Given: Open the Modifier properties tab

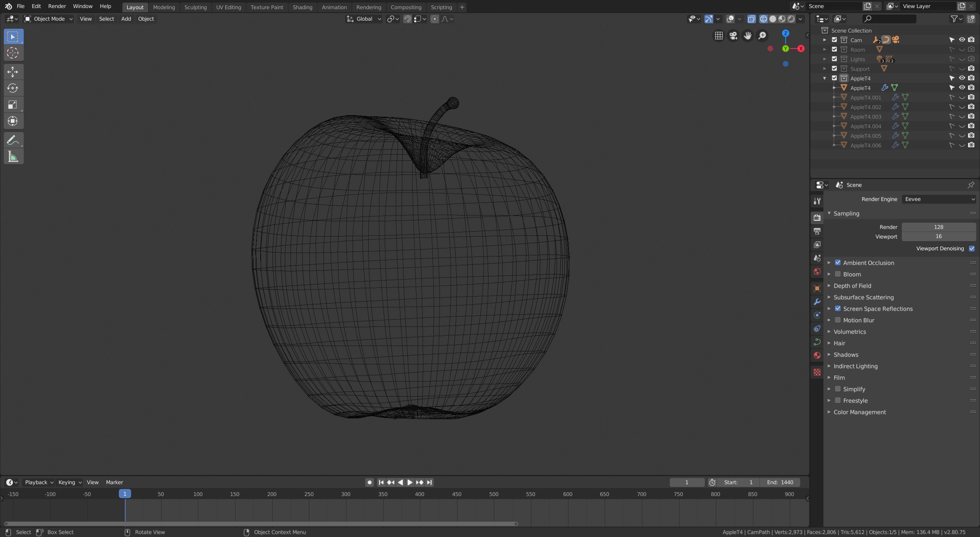Looking at the screenshot, I should (x=817, y=302).
